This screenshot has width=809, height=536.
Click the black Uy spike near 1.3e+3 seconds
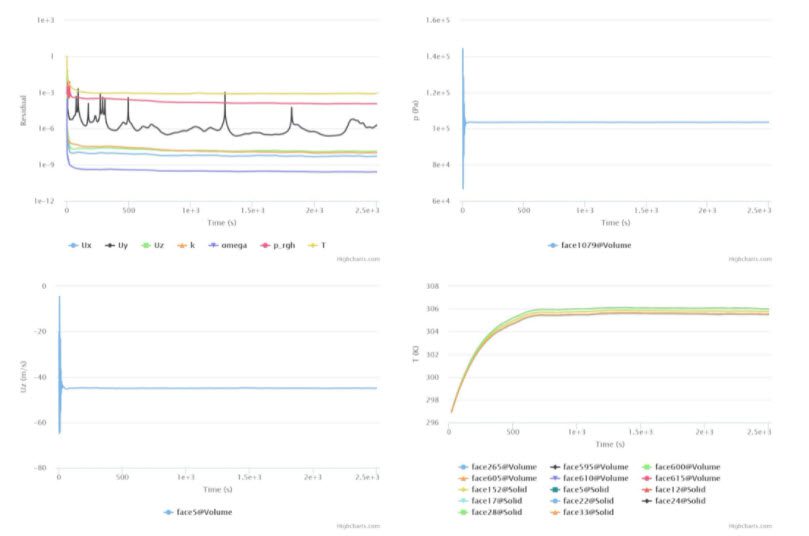pyautogui.click(x=225, y=97)
